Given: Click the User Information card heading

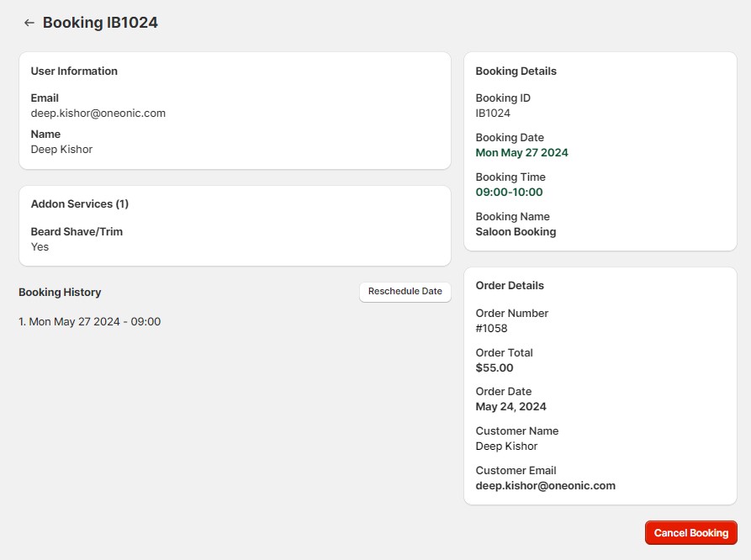Looking at the screenshot, I should pos(74,71).
